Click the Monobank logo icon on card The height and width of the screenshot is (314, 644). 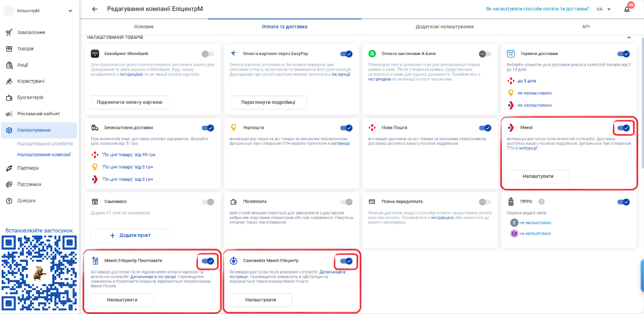coord(95,54)
